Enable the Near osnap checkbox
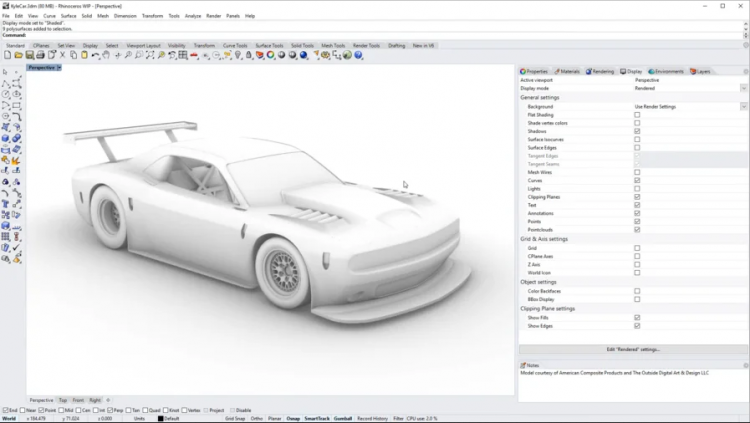Image resolution: width=750 pixels, height=423 pixels. click(x=24, y=410)
